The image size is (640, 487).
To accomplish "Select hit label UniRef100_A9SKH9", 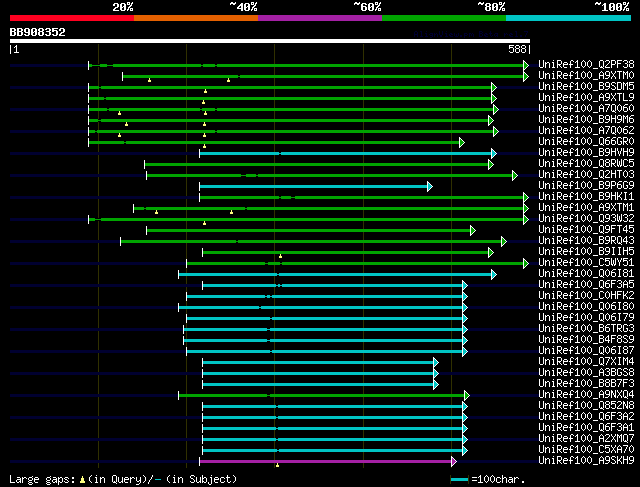I will (586, 461).
